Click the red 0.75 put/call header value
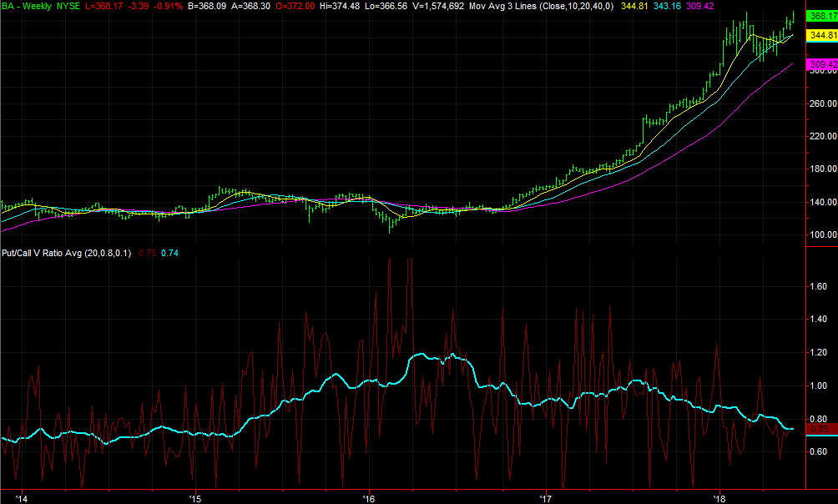 point(148,253)
